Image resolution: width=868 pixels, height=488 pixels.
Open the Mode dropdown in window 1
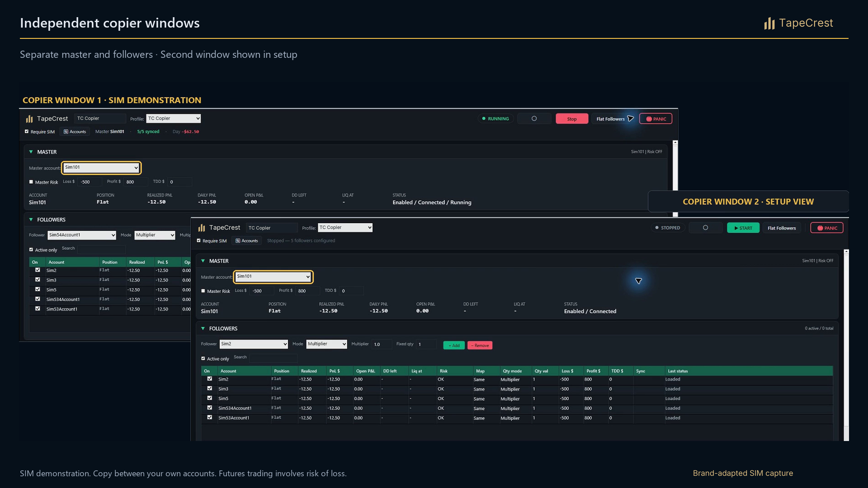pos(155,235)
